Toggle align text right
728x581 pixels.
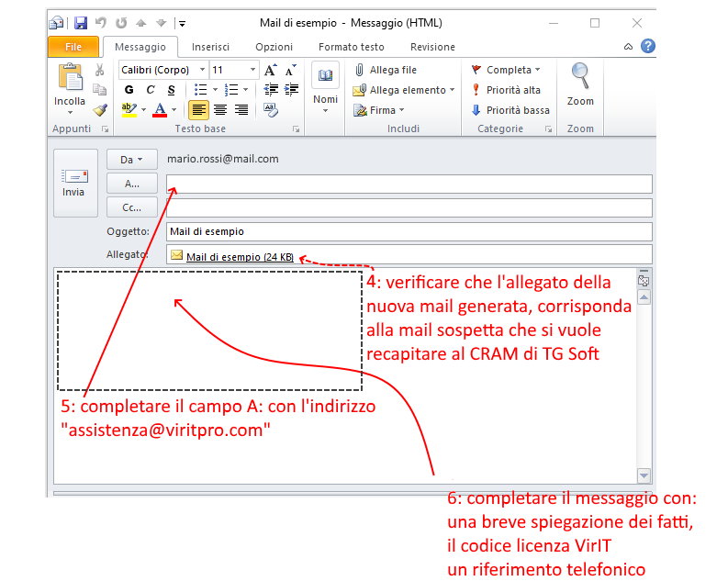pyautogui.click(x=241, y=110)
